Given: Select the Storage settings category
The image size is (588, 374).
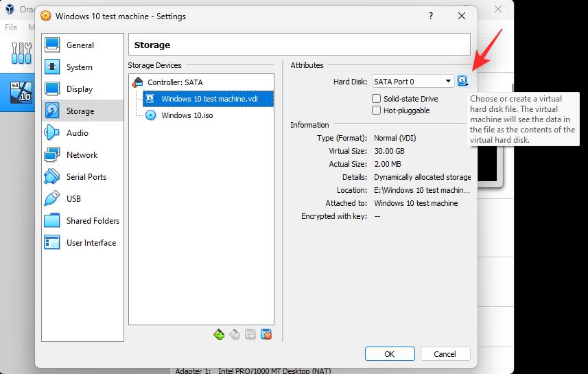Looking at the screenshot, I should coord(82,111).
